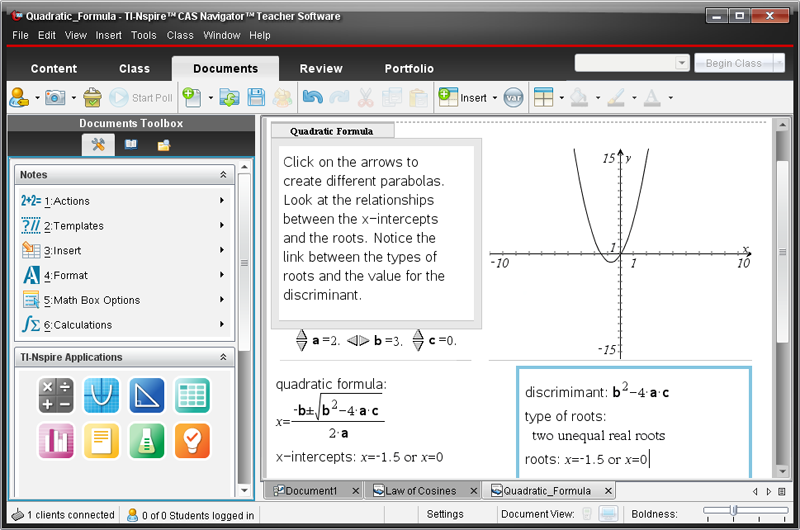This screenshot has width=800, height=530.
Task: Click the Start Poll button
Action: (141, 97)
